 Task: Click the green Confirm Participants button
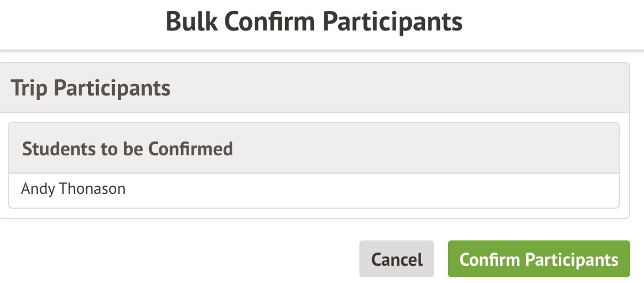pyautogui.click(x=539, y=259)
